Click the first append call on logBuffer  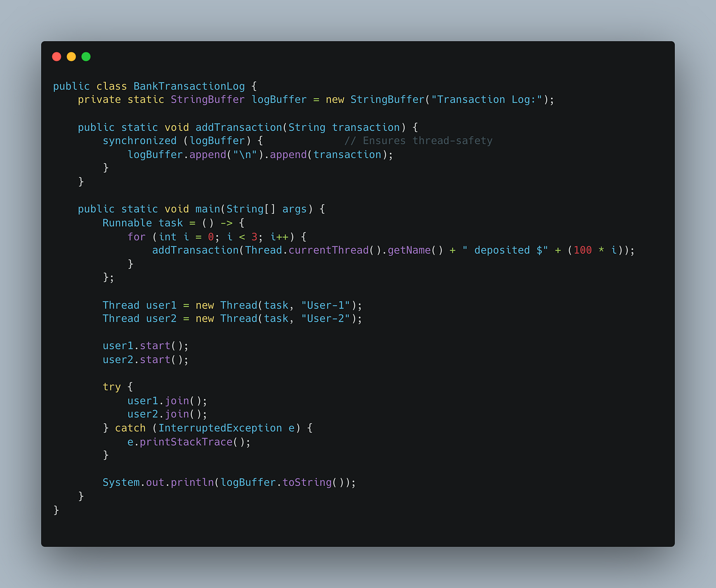(208, 154)
